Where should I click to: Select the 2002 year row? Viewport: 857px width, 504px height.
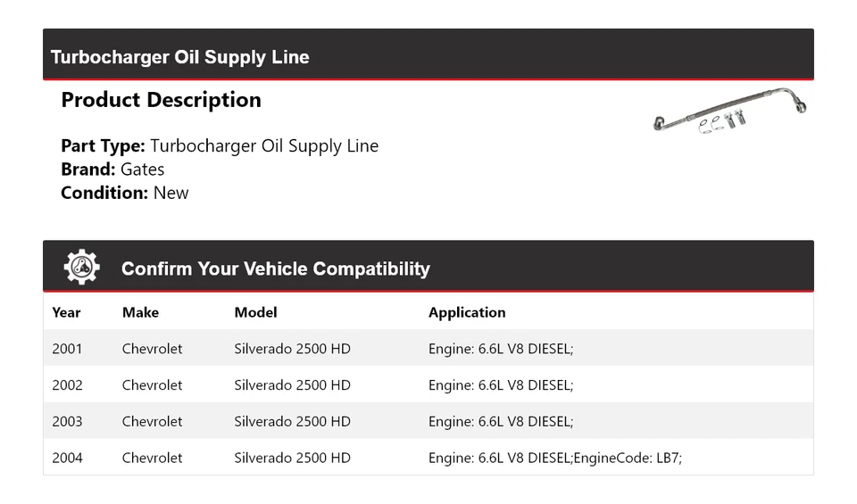tap(67, 385)
